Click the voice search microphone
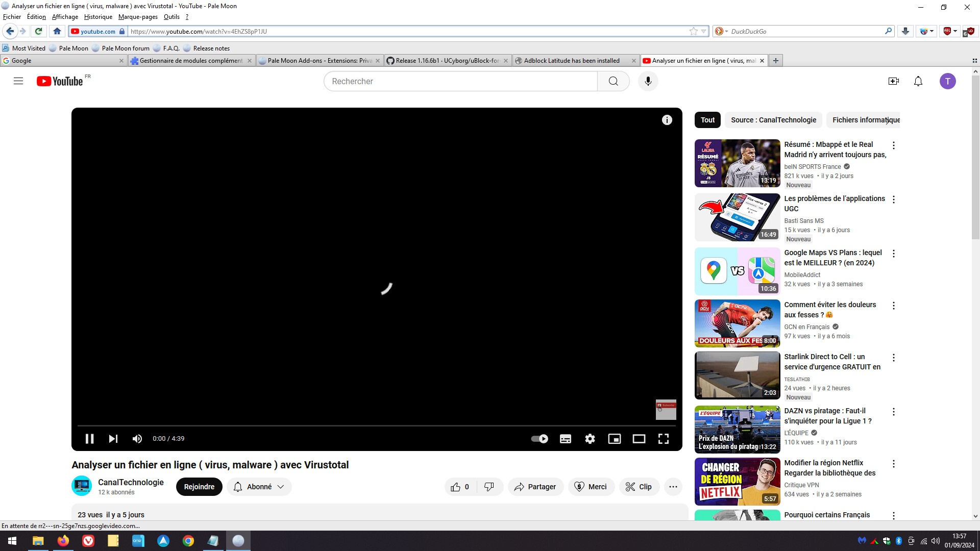Image resolution: width=980 pixels, height=551 pixels. (648, 81)
